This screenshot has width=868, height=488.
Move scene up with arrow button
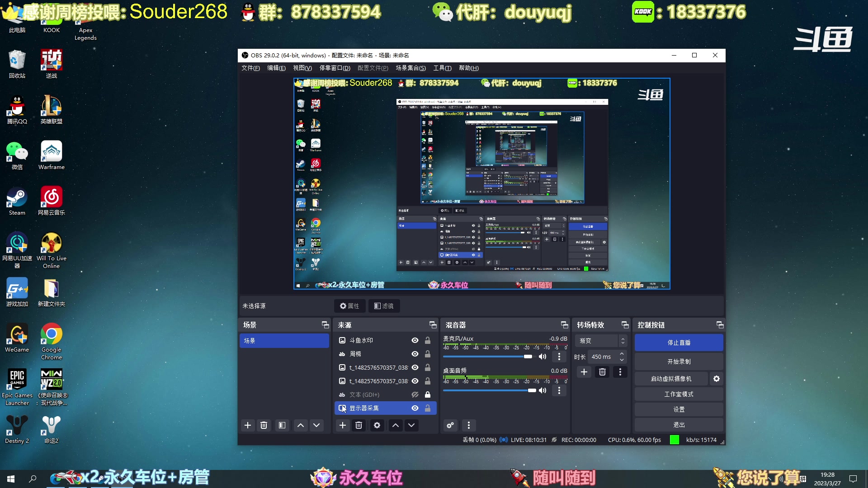click(x=301, y=425)
